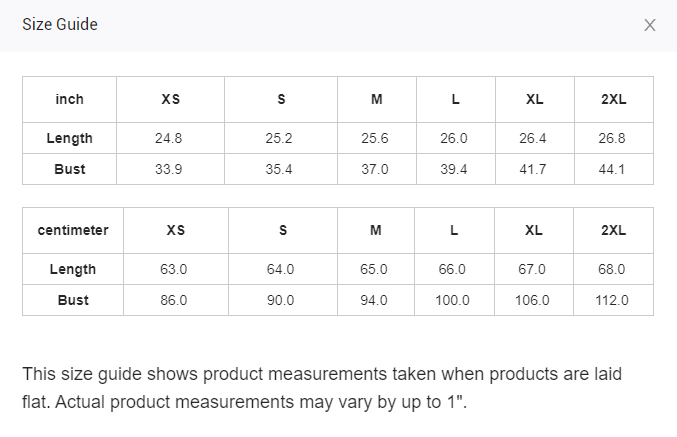The width and height of the screenshot is (677, 437).
Task: Select the 24.8 length value cell
Action: pyautogui.click(x=169, y=138)
